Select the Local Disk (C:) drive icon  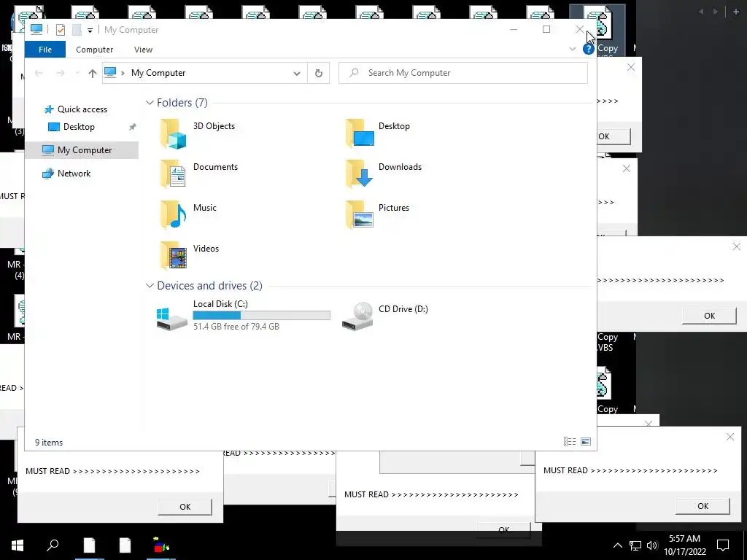172,319
